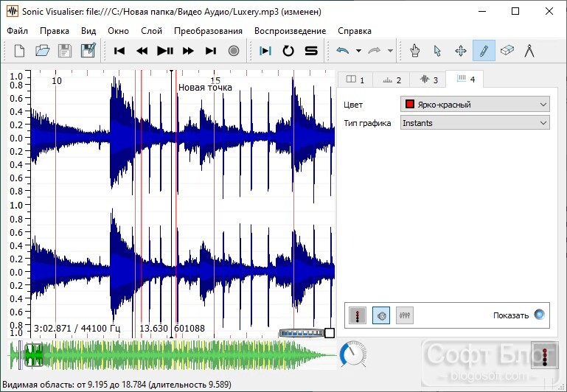Switch to ruler layer tab 2
This screenshot has height=392, width=567.
pyautogui.click(x=392, y=80)
